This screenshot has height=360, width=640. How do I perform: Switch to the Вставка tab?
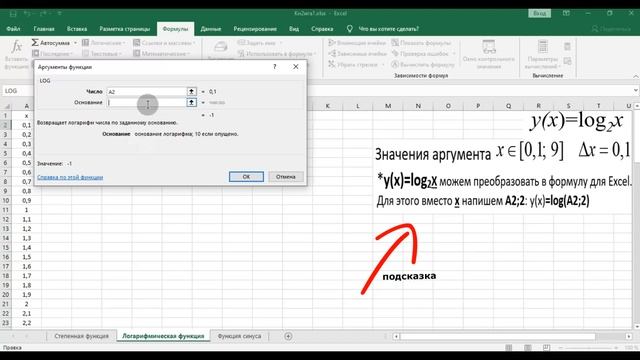(x=77, y=29)
